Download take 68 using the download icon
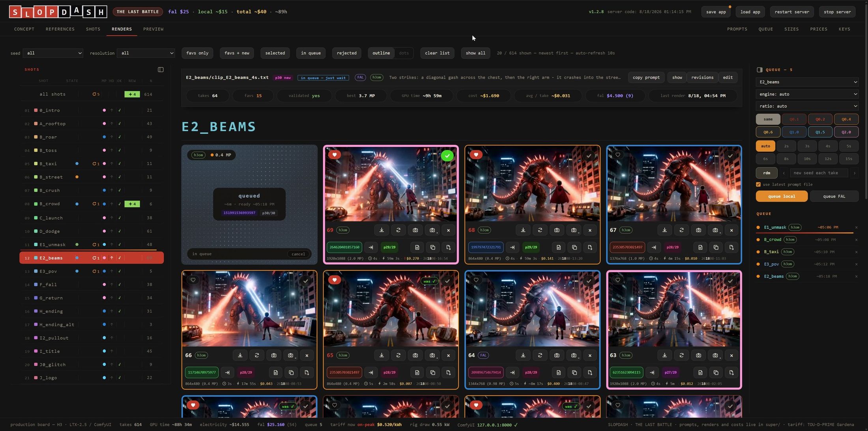Screen dimensions: 868x431 click(x=523, y=230)
